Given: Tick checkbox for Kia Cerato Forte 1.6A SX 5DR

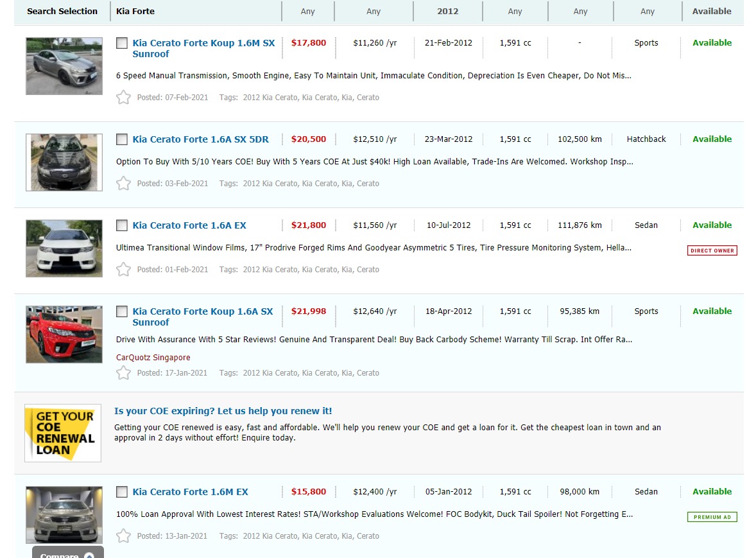Looking at the screenshot, I should coord(122,139).
